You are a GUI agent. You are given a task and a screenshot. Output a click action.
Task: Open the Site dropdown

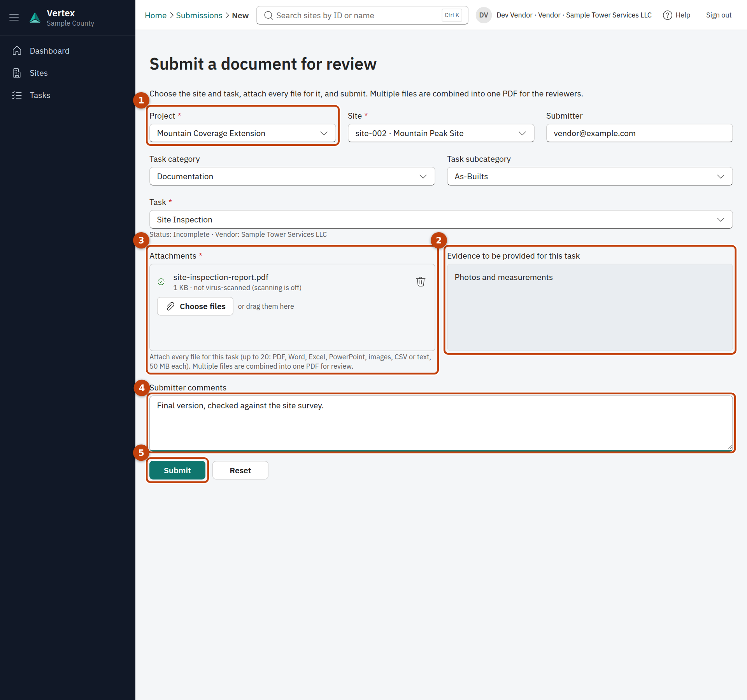click(441, 133)
